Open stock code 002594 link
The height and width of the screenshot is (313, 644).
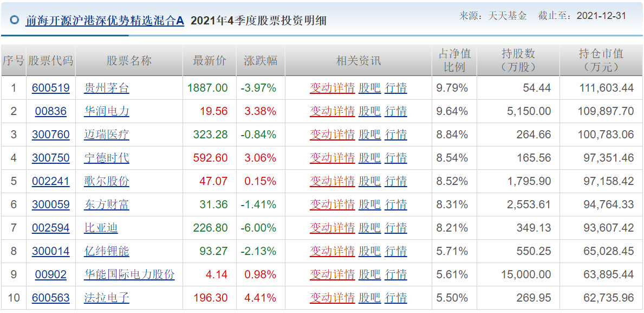point(50,227)
